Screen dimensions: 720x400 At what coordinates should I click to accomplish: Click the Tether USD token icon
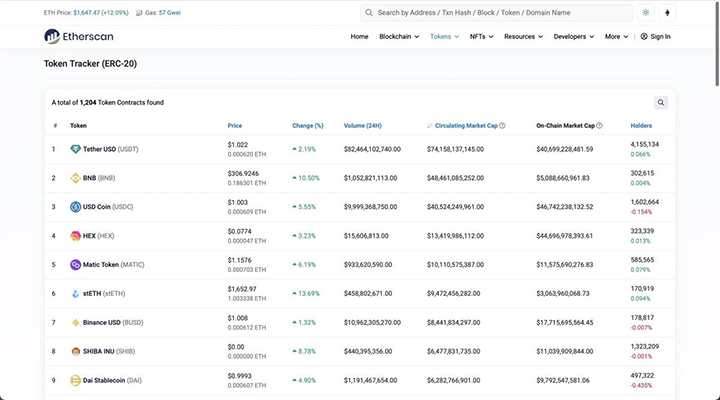75,149
